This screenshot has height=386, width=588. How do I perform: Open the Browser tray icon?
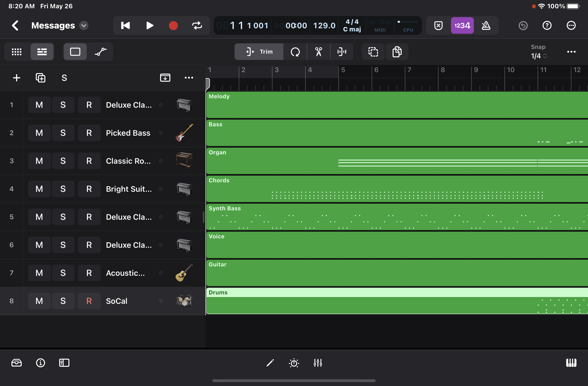click(x=17, y=363)
